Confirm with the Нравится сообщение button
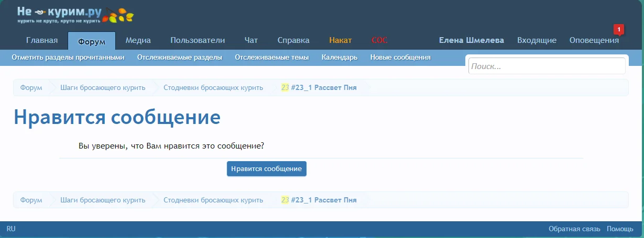Screen dimensions: 644x238 267,168
